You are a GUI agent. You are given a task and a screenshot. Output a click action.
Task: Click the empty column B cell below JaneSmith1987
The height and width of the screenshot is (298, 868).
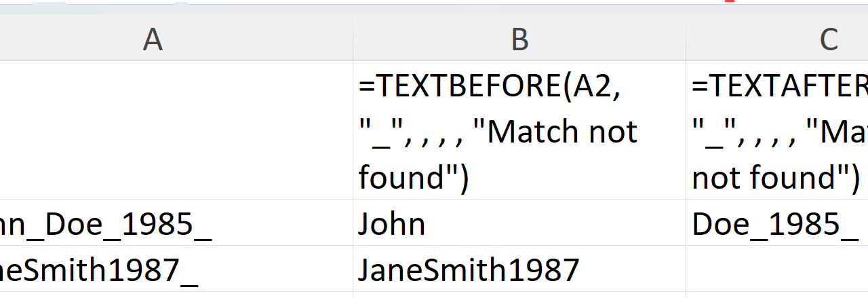click(x=519, y=295)
